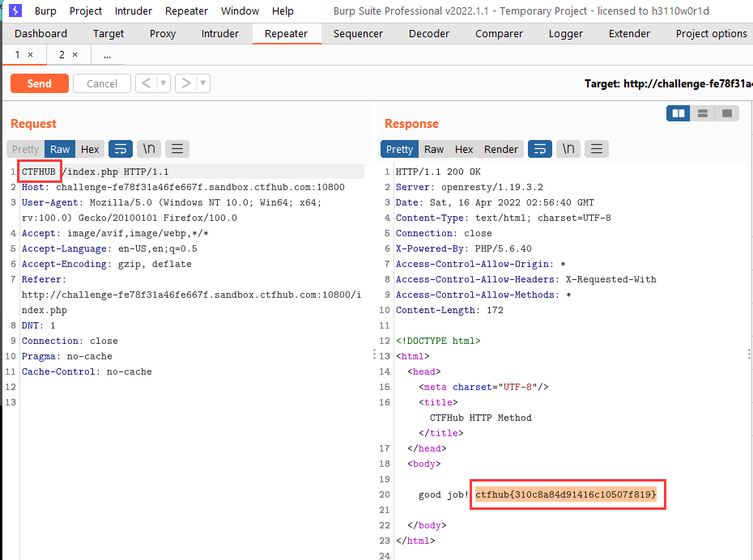Click the Burp Suite logo icon

[x=15, y=10]
